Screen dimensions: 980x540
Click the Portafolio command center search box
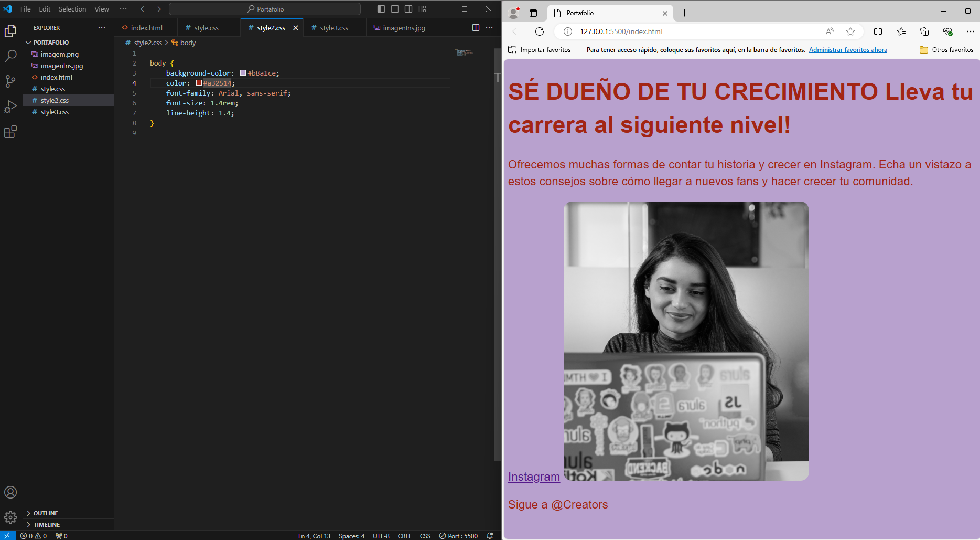coord(265,9)
